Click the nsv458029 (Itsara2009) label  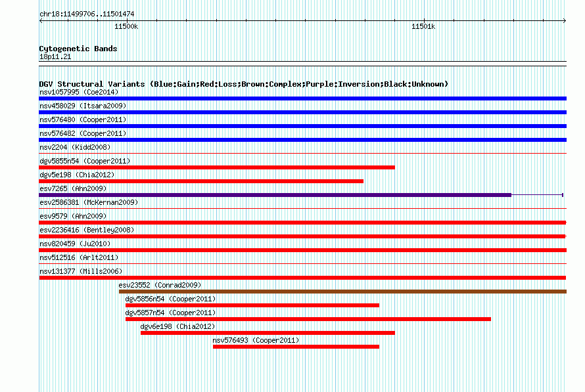pyautogui.click(x=83, y=106)
